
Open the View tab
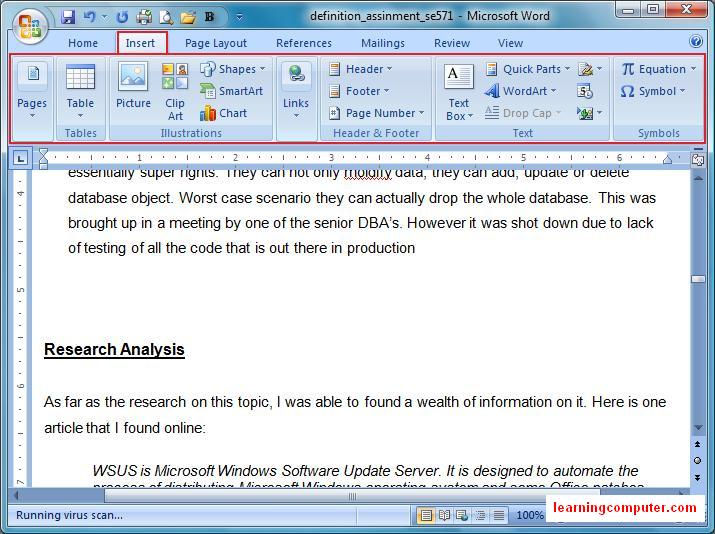[x=510, y=43]
